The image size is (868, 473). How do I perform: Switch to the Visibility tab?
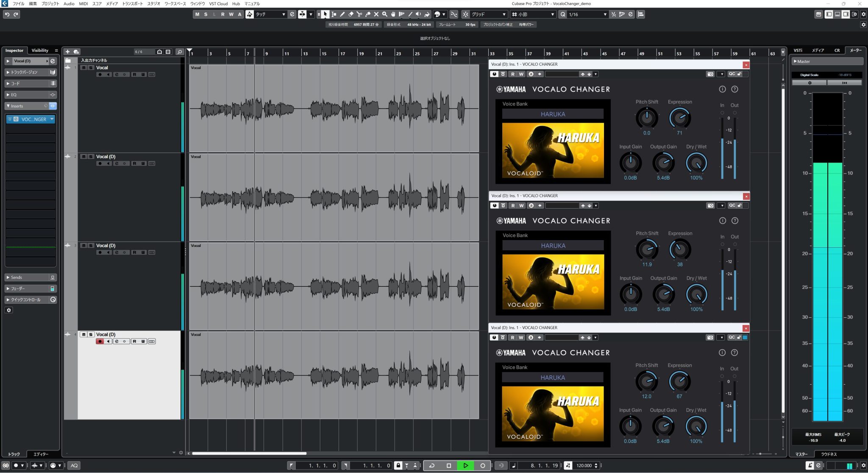(40, 50)
